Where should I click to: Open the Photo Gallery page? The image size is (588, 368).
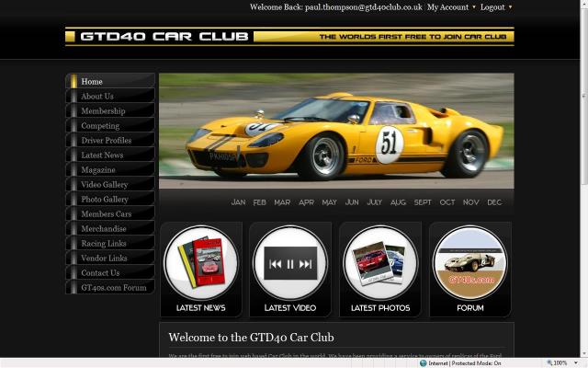point(110,199)
